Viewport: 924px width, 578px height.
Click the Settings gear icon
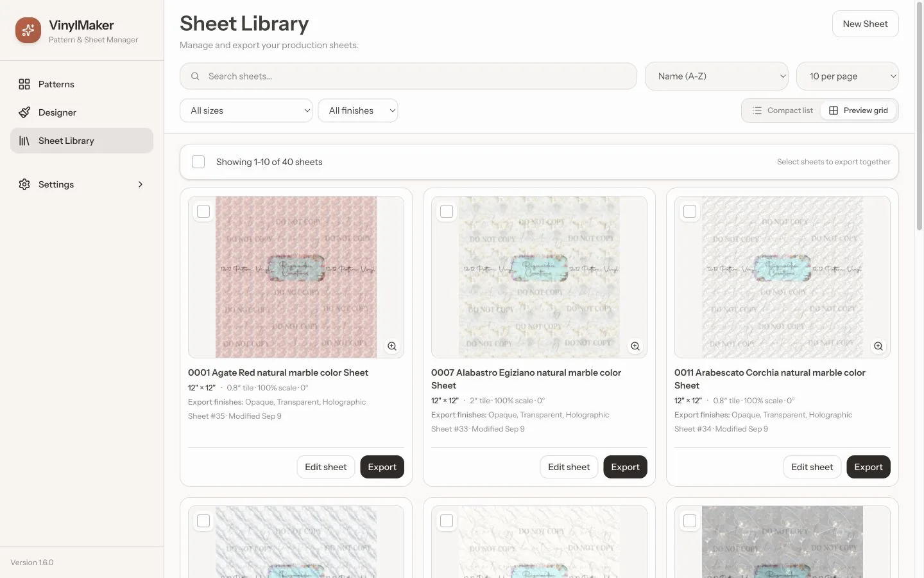pyautogui.click(x=24, y=184)
